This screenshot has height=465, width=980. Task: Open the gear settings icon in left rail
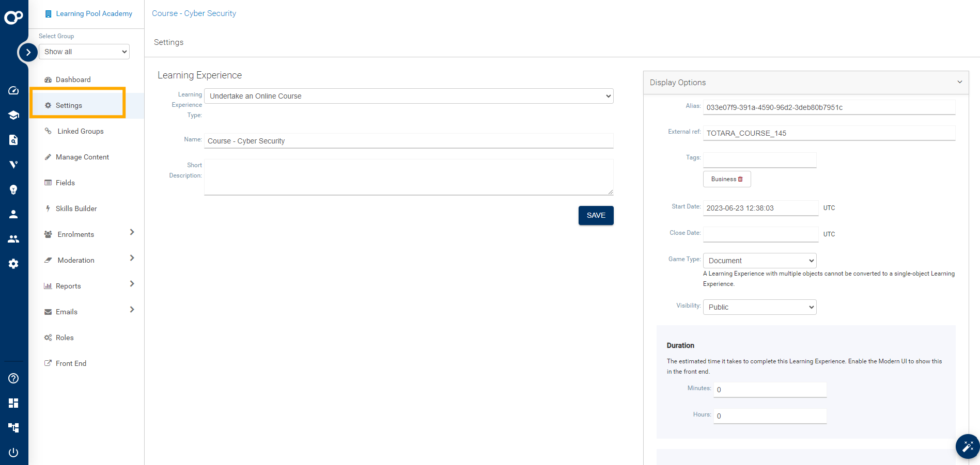[x=13, y=264]
